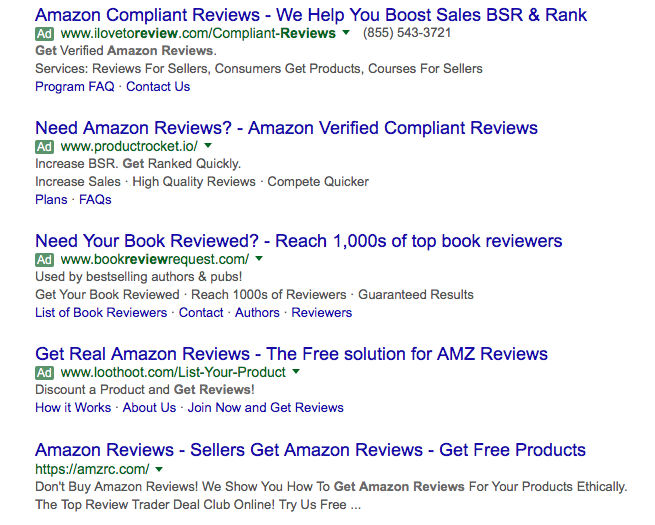The height and width of the screenshot is (525, 655).
Task: Open 'Get Real Amazon Reviews' result title
Action: [291, 354]
